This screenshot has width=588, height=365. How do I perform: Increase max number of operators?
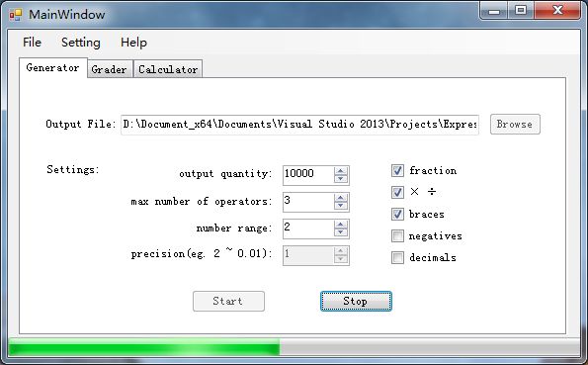point(341,198)
